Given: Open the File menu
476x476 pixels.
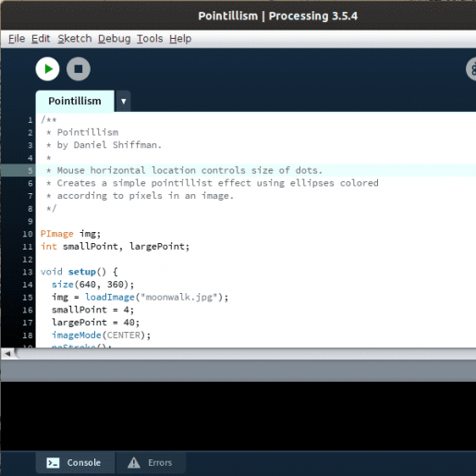Looking at the screenshot, I should tap(17, 39).
